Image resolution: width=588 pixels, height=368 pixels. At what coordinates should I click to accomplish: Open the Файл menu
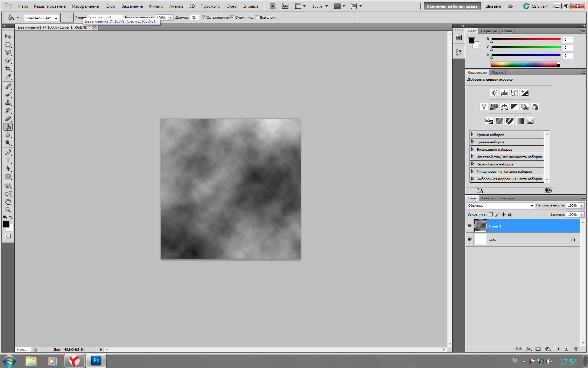(23, 6)
